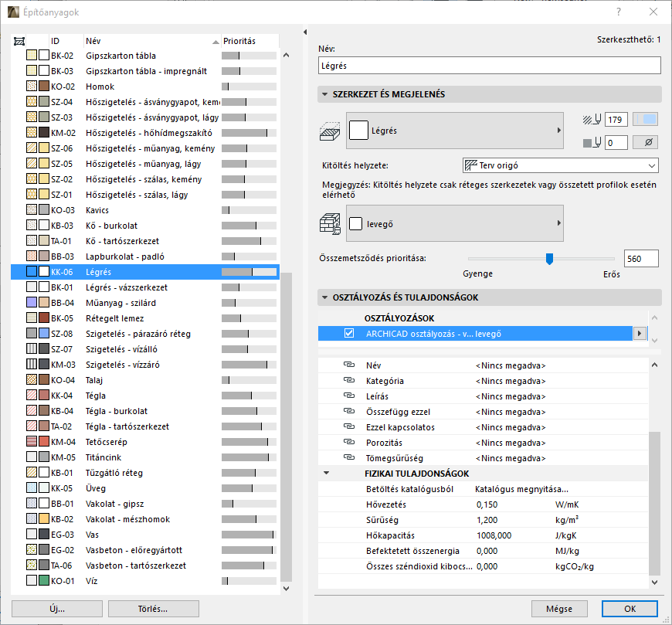The image size is (672, 625).
Task: Open the Légrés cut fill selector popup
Action: (454, 131)
